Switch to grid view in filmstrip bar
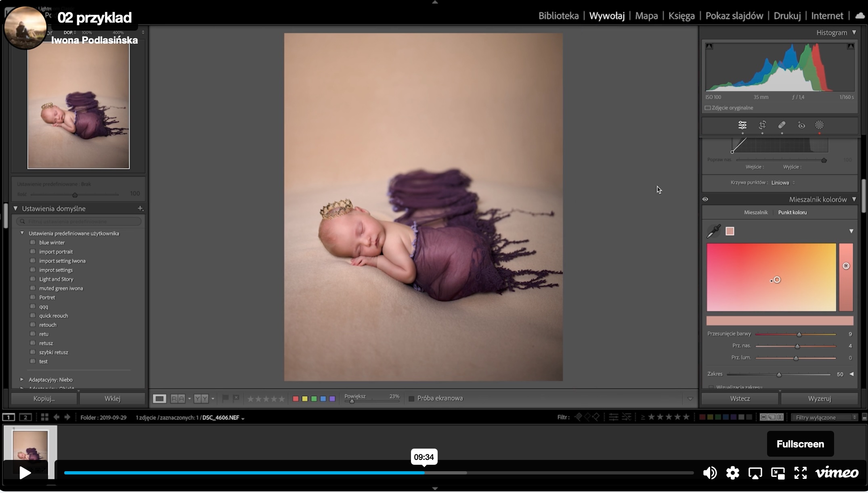 click(44, 417)
